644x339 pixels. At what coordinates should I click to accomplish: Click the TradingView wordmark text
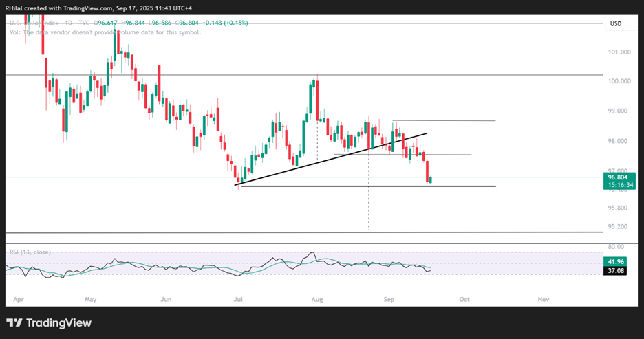click(x=58, y=323)
